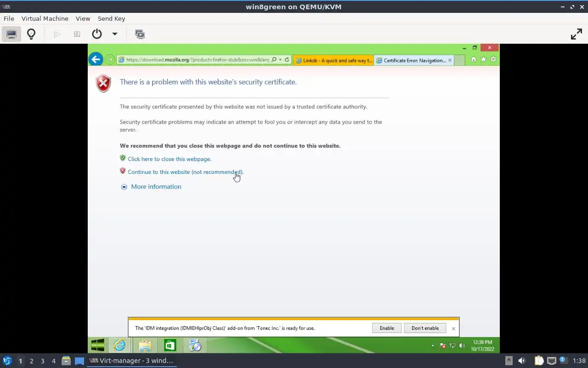This screenshot has height=368, width=588.
Task: Open the host removable media tray icon
Action: pos(509,361)
